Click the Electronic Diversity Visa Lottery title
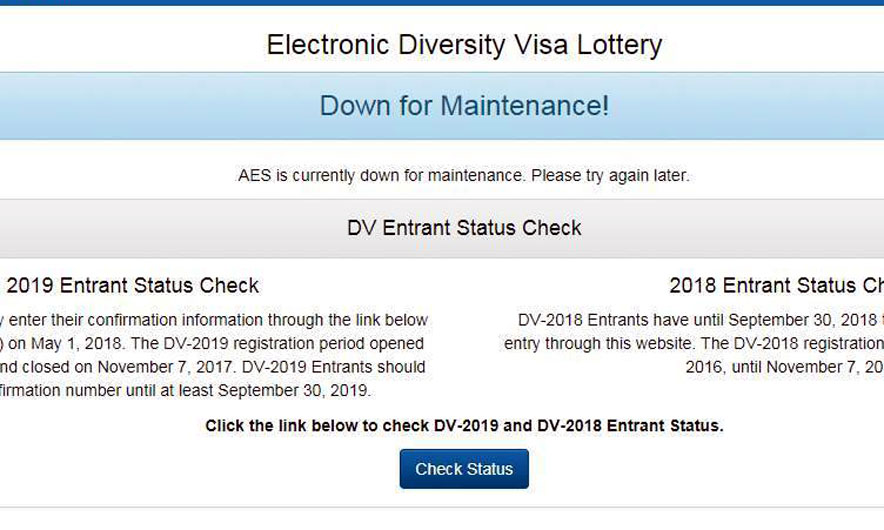This screenshot has width=884, height=530. (464, 45)
